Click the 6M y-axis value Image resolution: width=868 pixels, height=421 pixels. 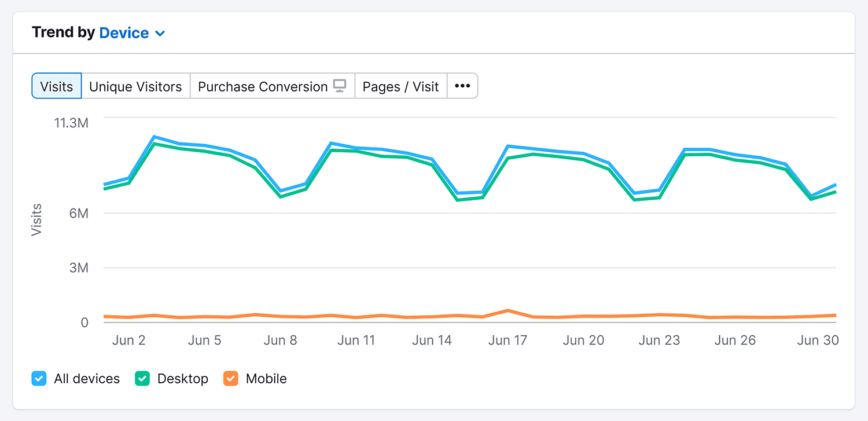79,213
